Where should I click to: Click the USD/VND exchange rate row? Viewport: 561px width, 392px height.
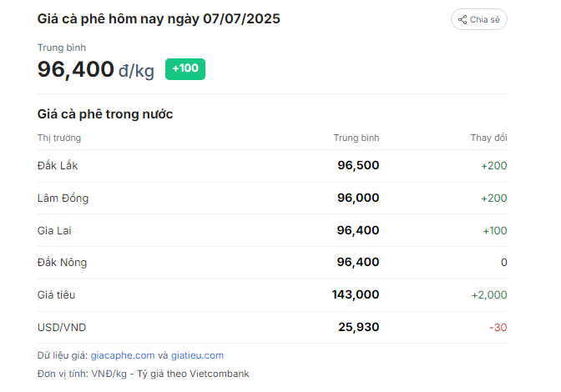coord(272,328)
